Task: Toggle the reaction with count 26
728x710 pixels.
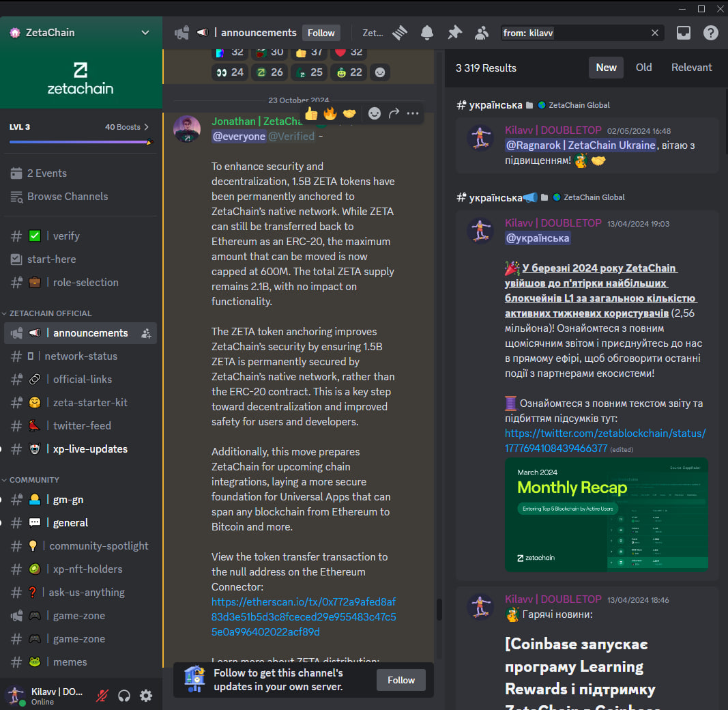Action: point(270,72)
